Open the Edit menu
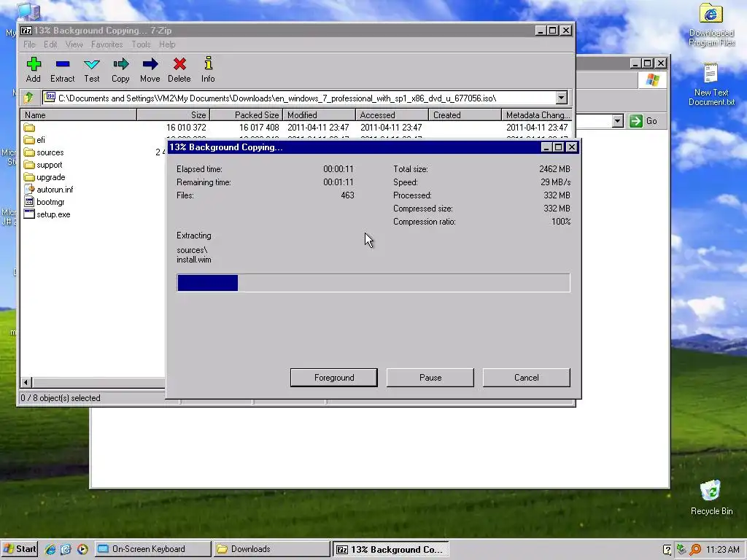The width and height of the screenshot is (747, 560). tap(50, 44)
